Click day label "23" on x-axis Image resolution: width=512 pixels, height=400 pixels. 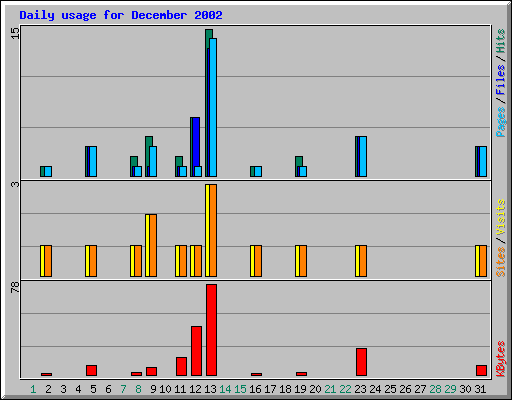click(360, 389)
